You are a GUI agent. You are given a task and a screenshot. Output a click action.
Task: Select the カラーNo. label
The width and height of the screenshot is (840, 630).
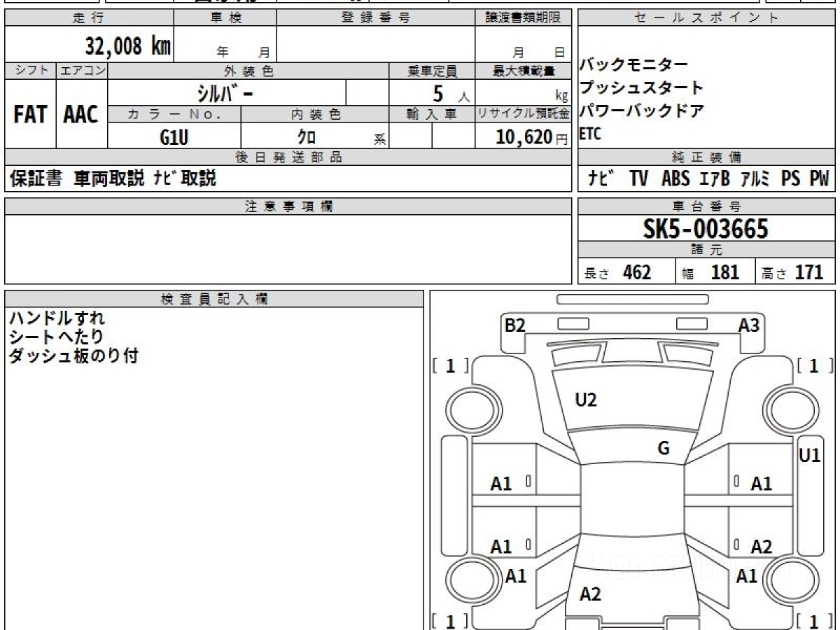pyautogui.click(x=174, y=114)
